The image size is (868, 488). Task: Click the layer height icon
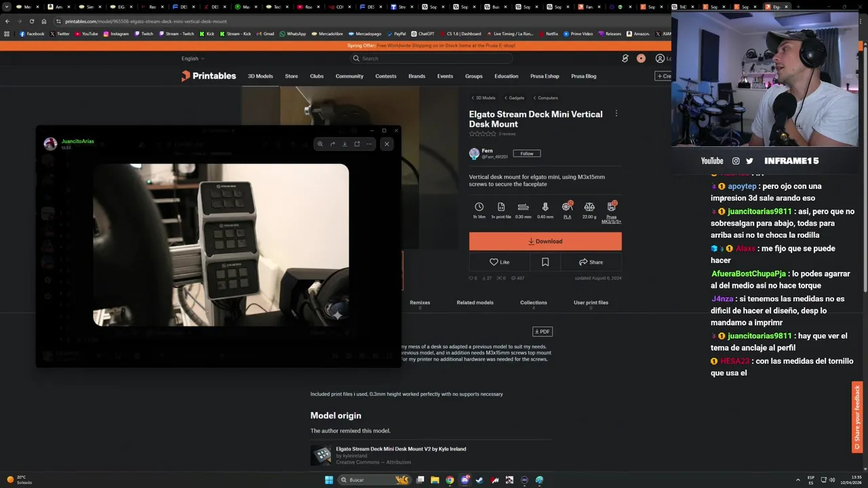pyautogui.click(x=523, y=207)
